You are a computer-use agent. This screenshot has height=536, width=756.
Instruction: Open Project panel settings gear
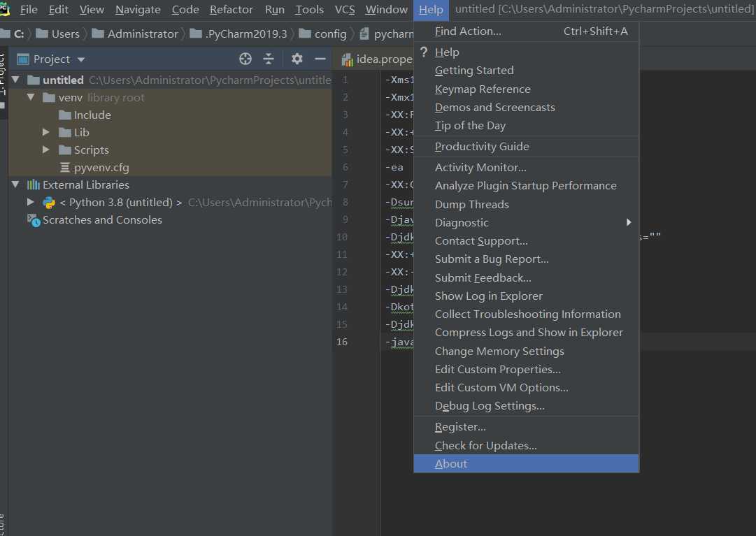point(297,59)
